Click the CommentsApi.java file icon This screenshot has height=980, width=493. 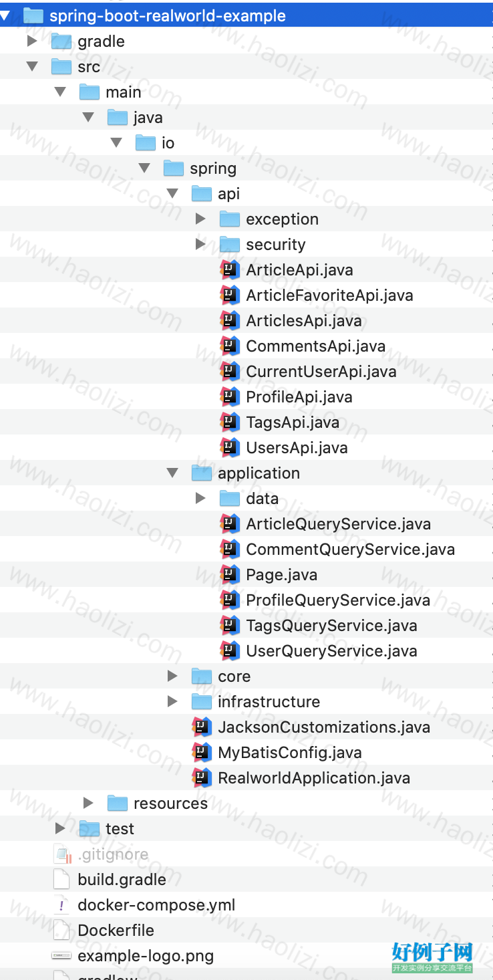pyautogui.click(x=230, y=346)
